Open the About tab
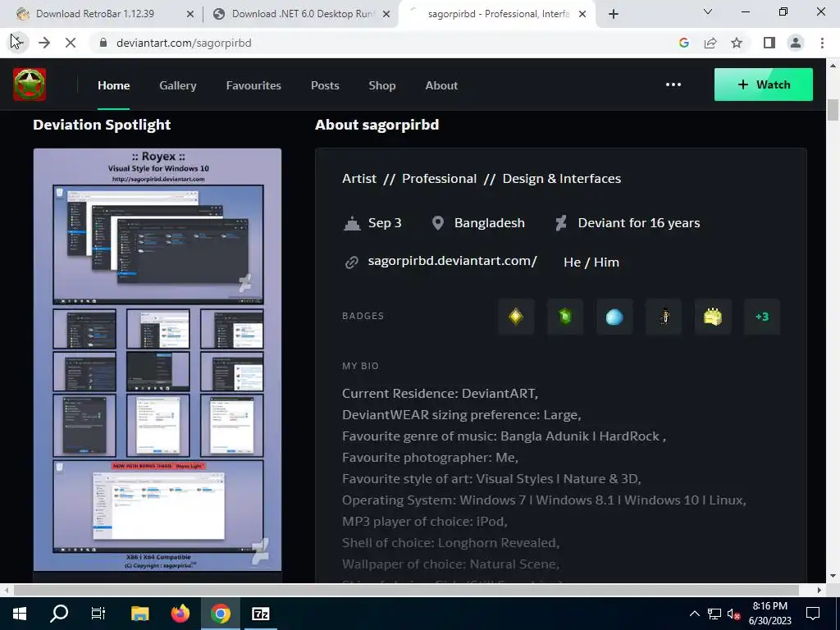 [441, 85]
